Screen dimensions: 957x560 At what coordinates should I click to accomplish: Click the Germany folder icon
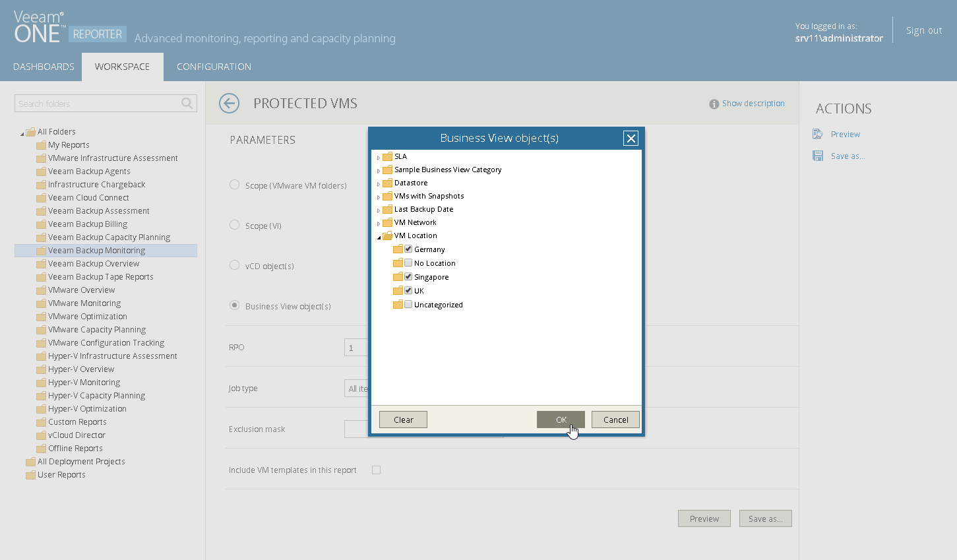click(x=398, y=249)
